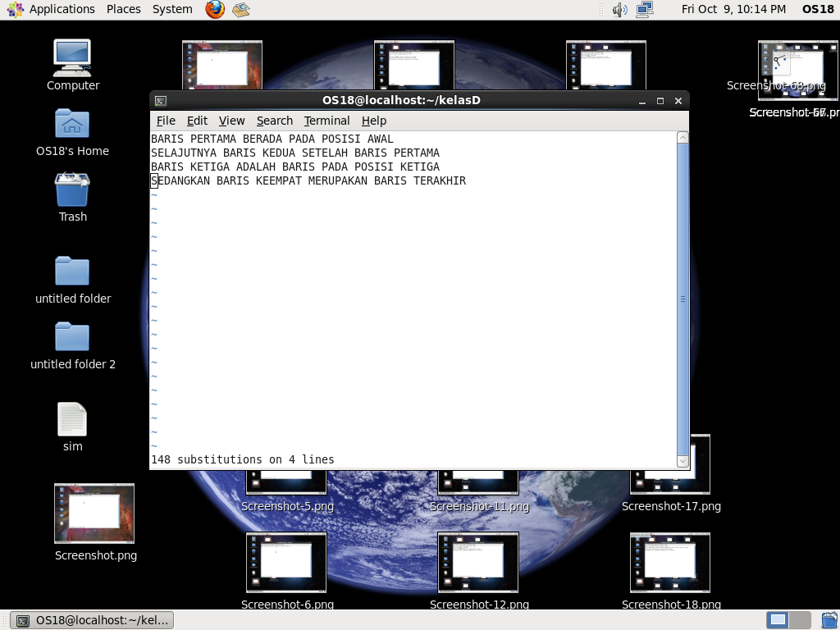Open the sim file on the desktop

tap(72, 418)
